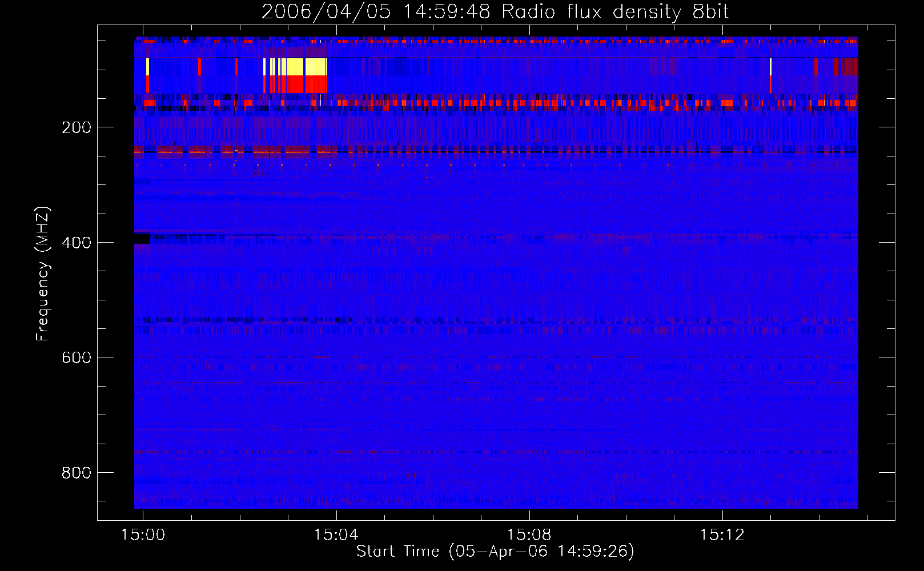Click the 'Start Time (05-Apr-06 14:59:26)' label
The height and width of the screenshot is (571, 924).
[495, 552]
